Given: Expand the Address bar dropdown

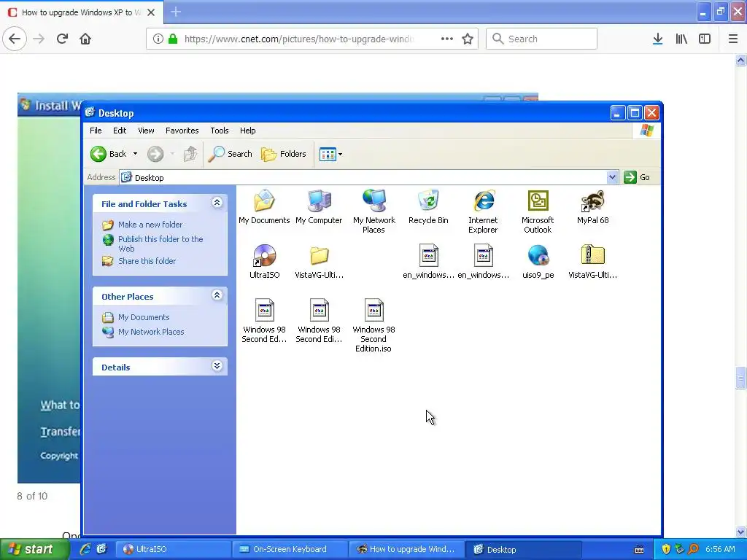Looking at the screenshot, I should 612,177.
